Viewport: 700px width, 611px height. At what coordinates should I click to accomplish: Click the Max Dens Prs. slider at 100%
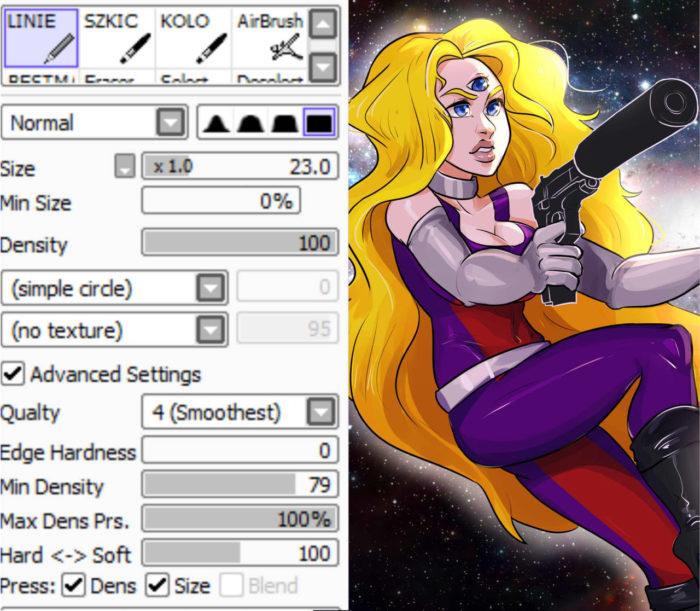[x=240, y=519]
